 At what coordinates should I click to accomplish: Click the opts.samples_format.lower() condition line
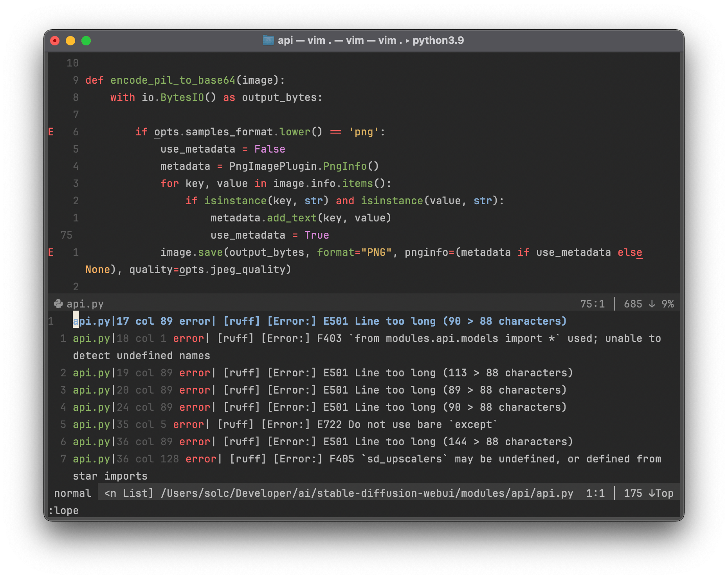tap(260, 132)
